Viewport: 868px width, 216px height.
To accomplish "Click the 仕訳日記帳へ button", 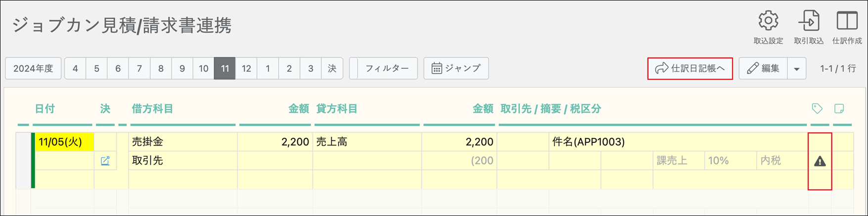I will [690, 68].
